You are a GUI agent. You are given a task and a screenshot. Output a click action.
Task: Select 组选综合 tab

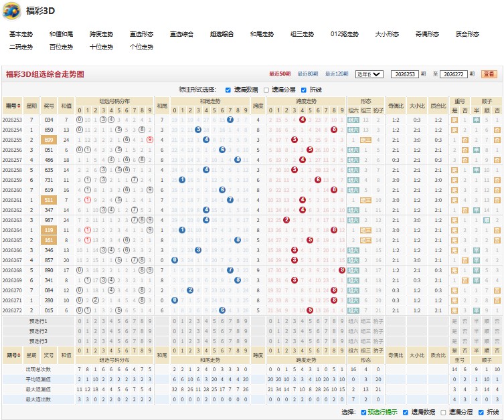coord(222,34)
